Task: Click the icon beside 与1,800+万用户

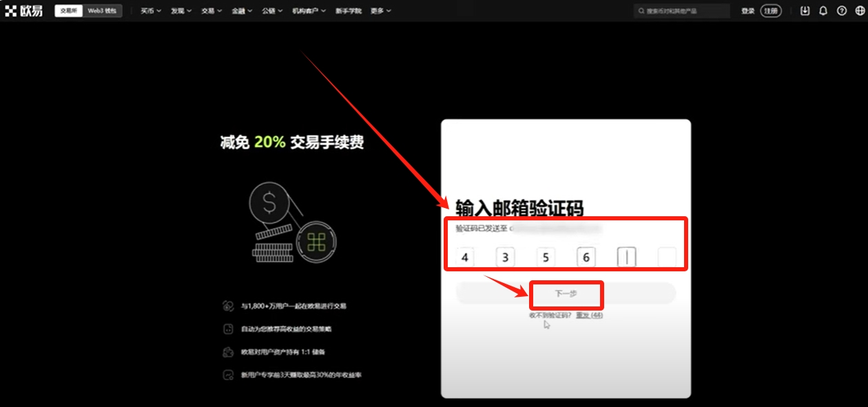Action: coord(228,306)
